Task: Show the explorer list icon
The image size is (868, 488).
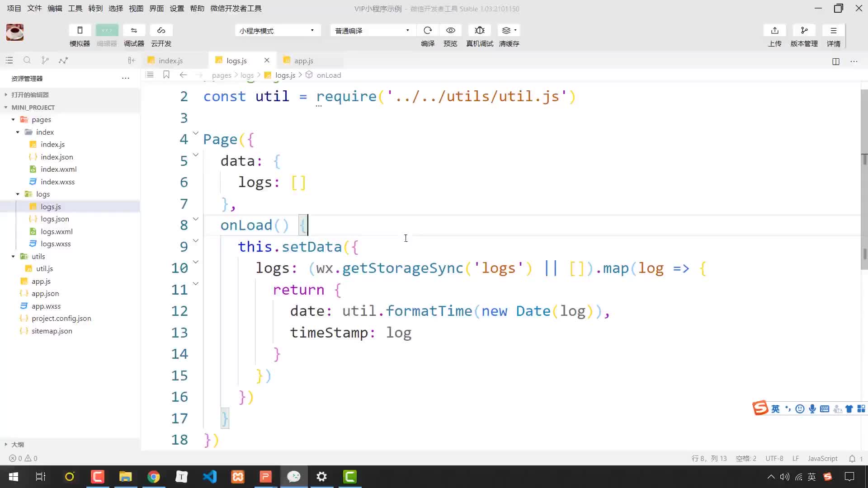Action: pyautogui.click(x=9, y=60)
